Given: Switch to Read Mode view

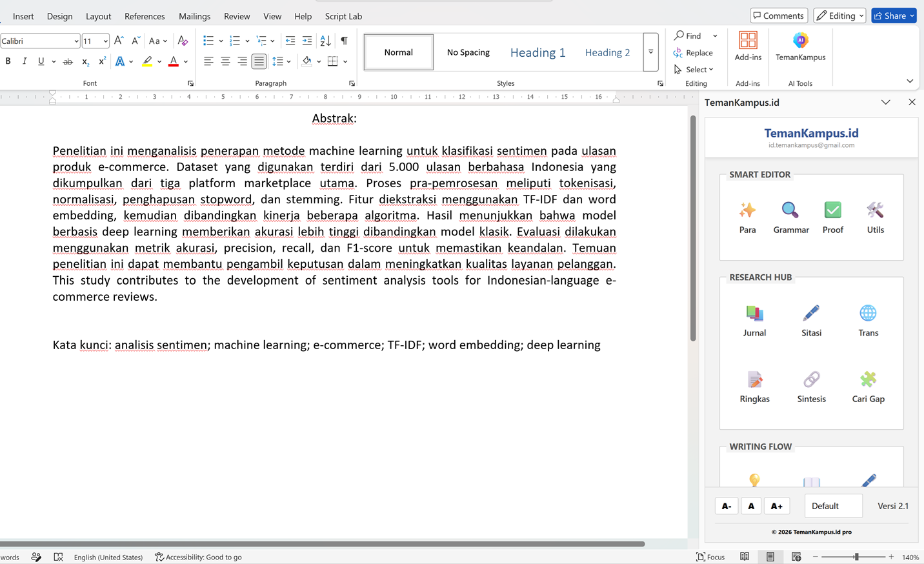Looking at the screenshot, I should click(x=745, y=557).
